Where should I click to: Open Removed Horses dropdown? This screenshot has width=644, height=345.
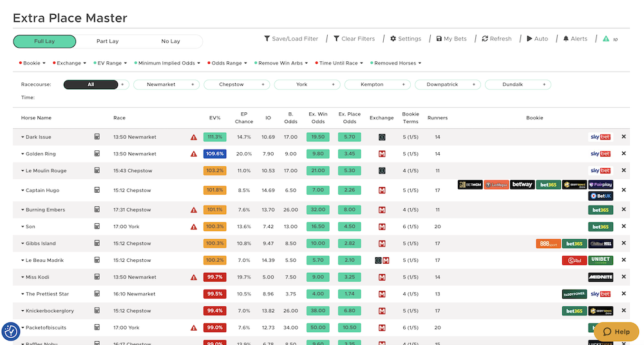tap(395, 63)
